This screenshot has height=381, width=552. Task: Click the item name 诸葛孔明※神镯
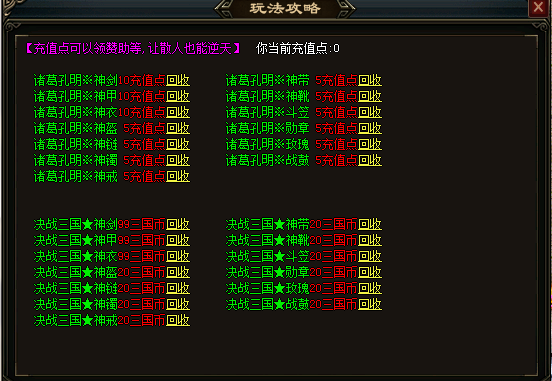pyautogui.click(x=75, y=161)
